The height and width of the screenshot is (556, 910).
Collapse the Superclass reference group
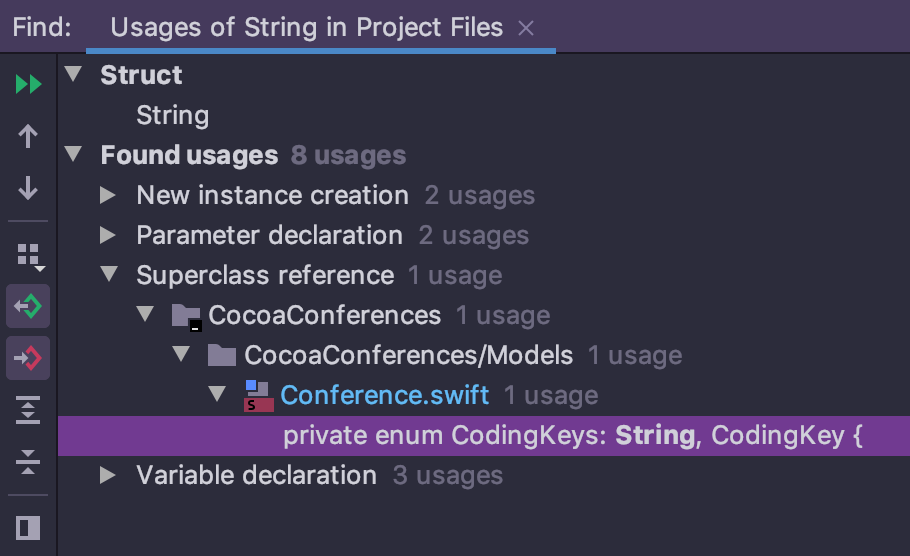pos(109,276)
